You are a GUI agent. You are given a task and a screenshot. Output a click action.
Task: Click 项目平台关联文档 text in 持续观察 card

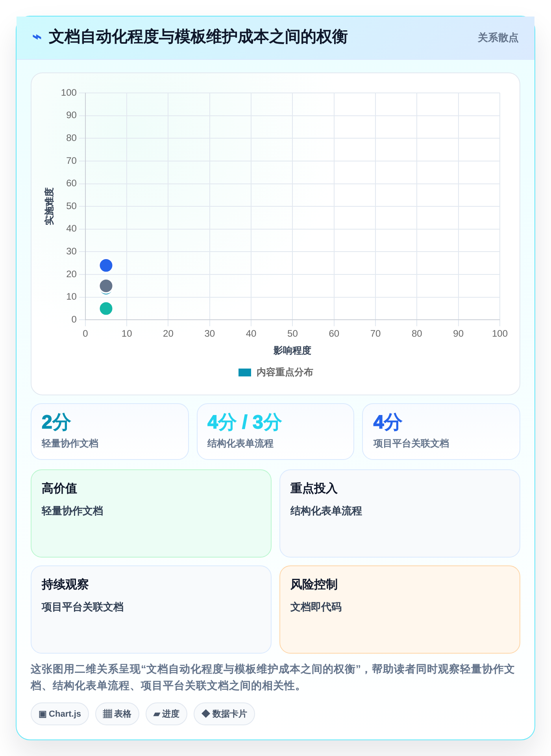coord(83,607)
